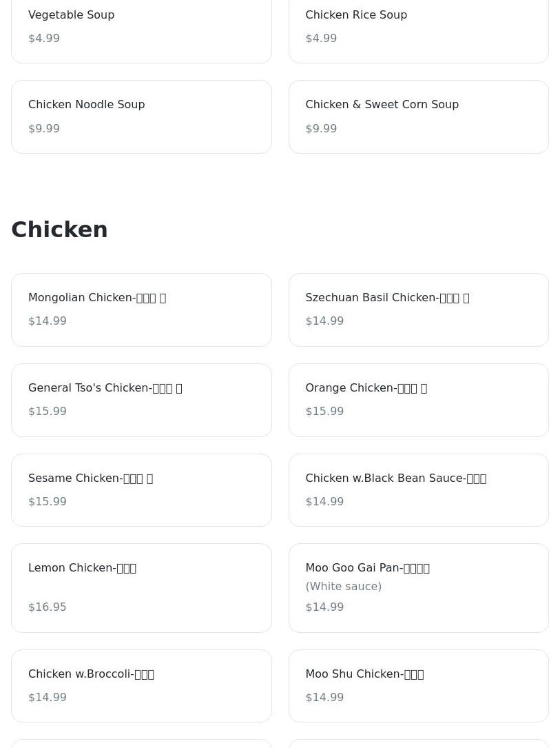Pick the General Tso's Chicken item
Image resolution: width=560 pixels, height=748 pixels.
141,401
